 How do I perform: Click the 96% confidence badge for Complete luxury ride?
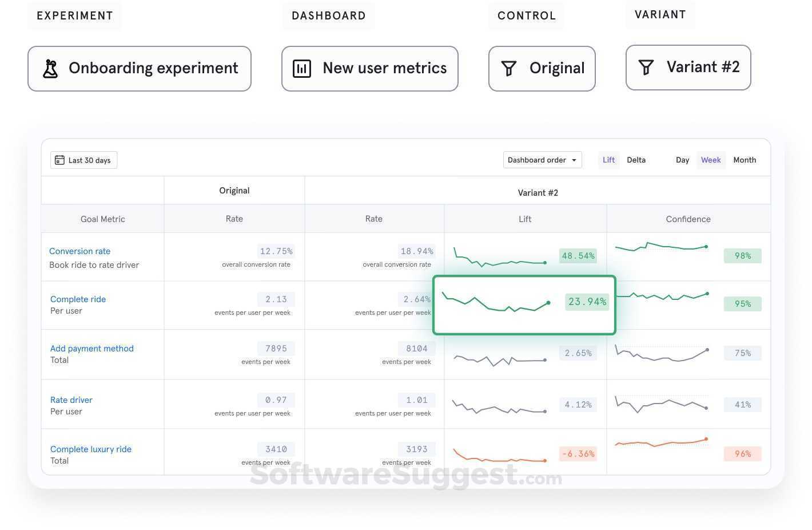742,453
